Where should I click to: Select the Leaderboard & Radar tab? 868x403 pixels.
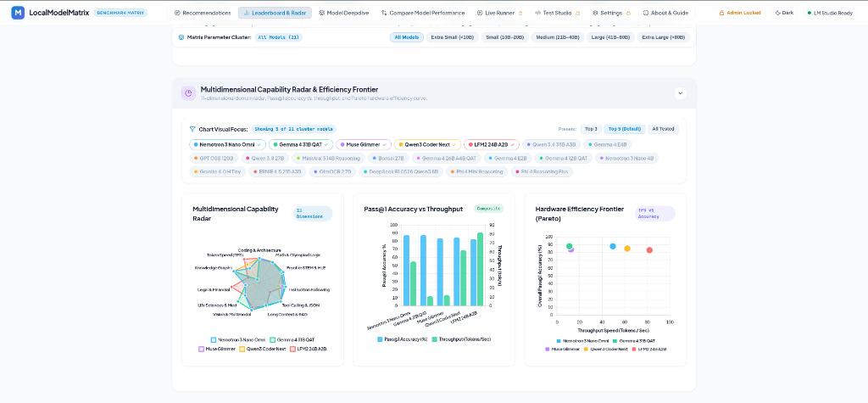pyautogui.click(x=275, y=13)
